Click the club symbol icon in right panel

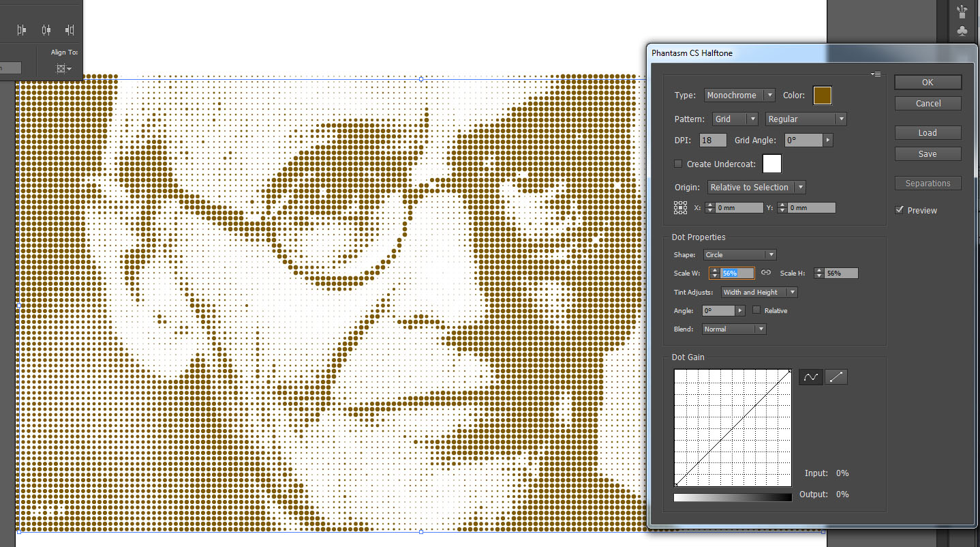tap(962, 31)
